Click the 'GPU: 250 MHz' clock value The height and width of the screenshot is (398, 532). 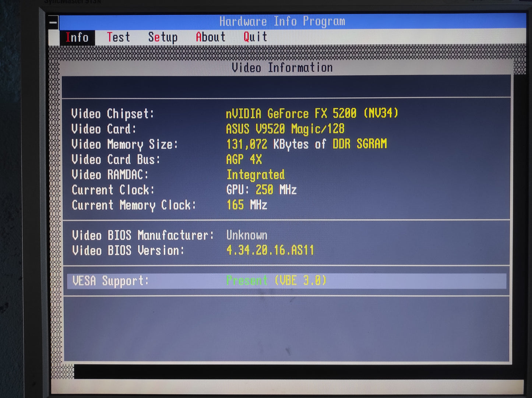pos(261,190)
